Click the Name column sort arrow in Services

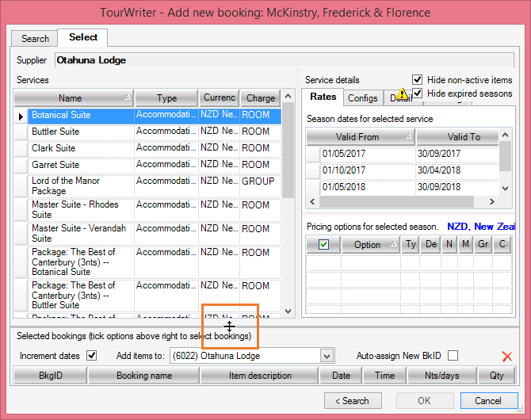128,97
